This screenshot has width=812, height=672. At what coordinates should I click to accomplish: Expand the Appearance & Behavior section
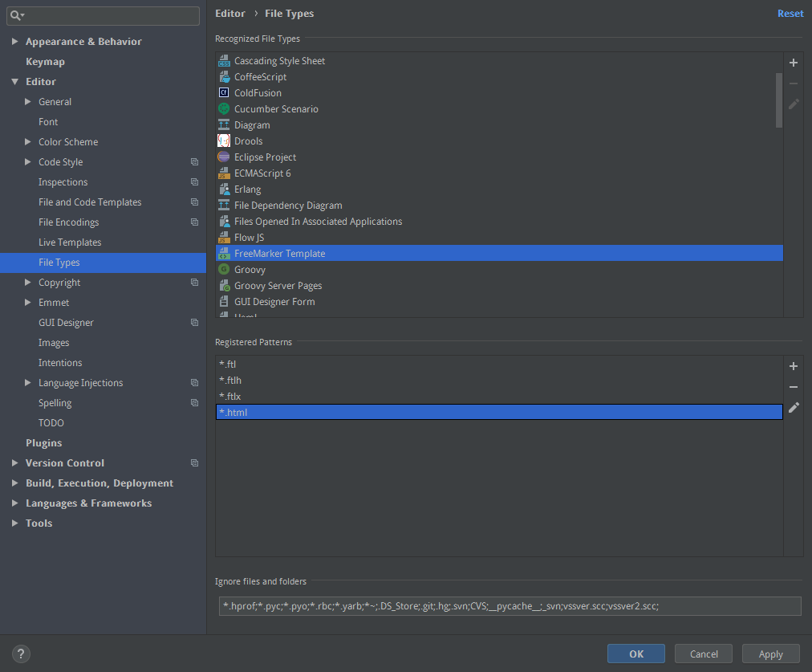point(15,42)
